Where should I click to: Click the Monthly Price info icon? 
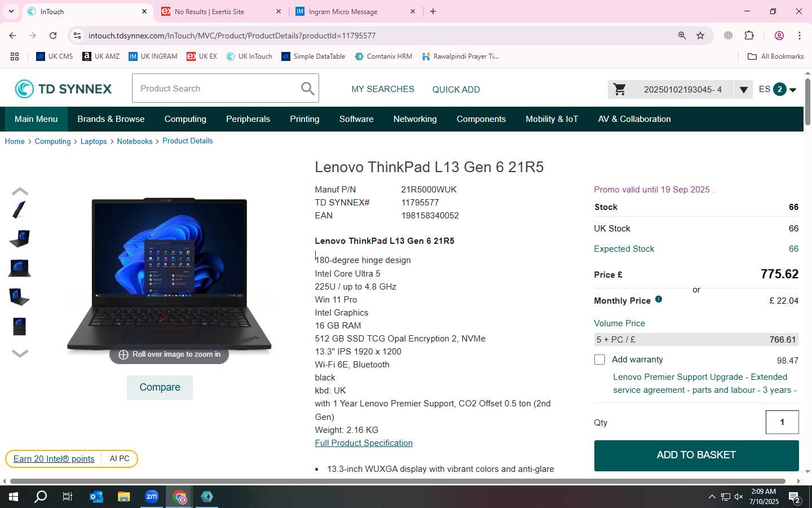coord(659,300)
